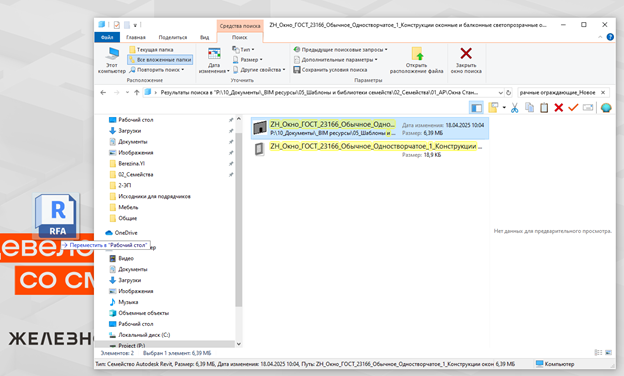
Task: Switch to the Вид tab
Action: (205, 37)
